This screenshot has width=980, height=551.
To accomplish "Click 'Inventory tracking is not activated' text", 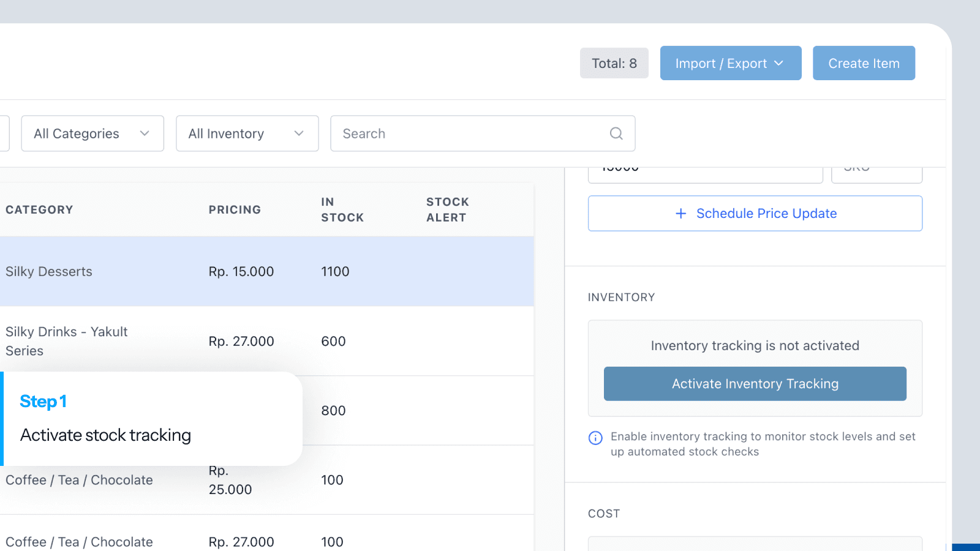I will (755, 345).
